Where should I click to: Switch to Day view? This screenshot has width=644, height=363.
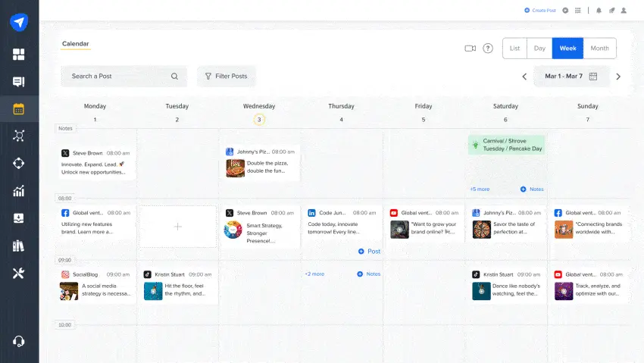coord(539,49)
